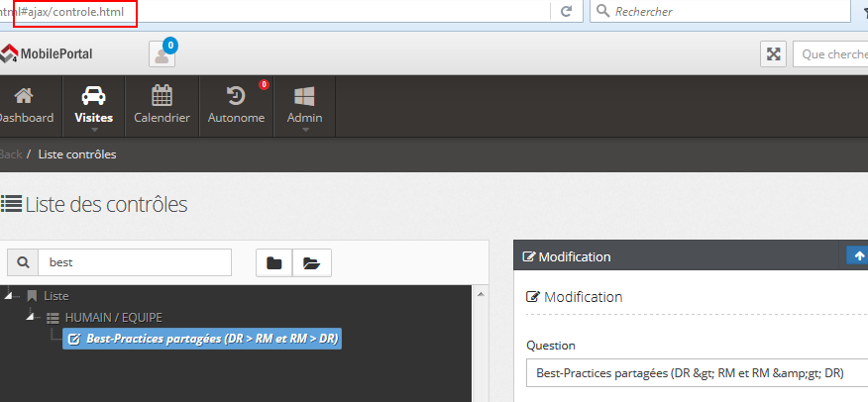
Task: Expand the Admin dropdown menu
Action: pos(304,106)
